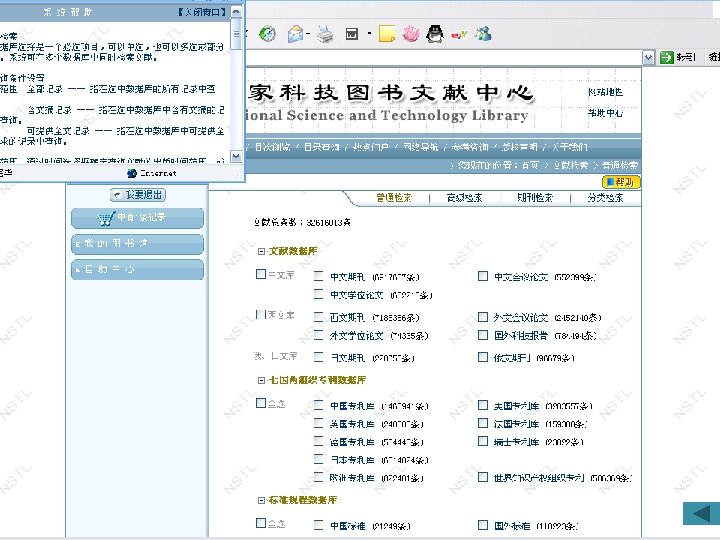Open the address bar dropdown arrow
The width and height of the screenshot is (720, 540).
(648, 57)
